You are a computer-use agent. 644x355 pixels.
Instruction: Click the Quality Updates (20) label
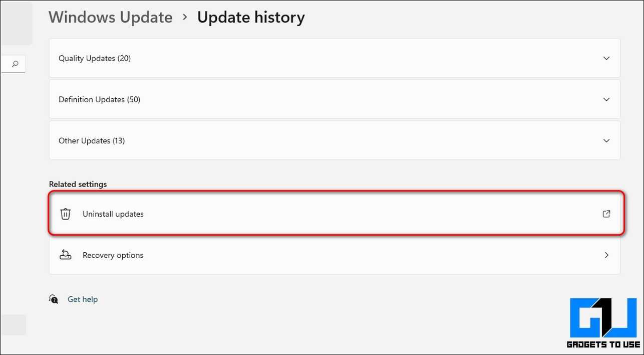click(95, 58)
